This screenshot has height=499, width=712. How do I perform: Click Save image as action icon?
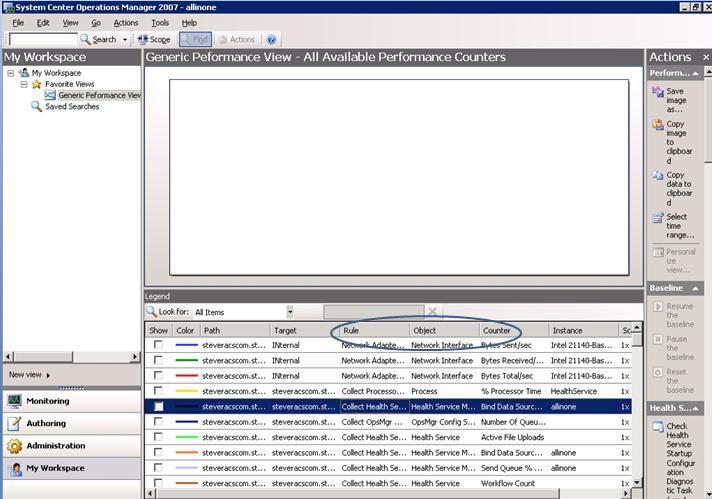pyautogui.click(x=658, y=92)
